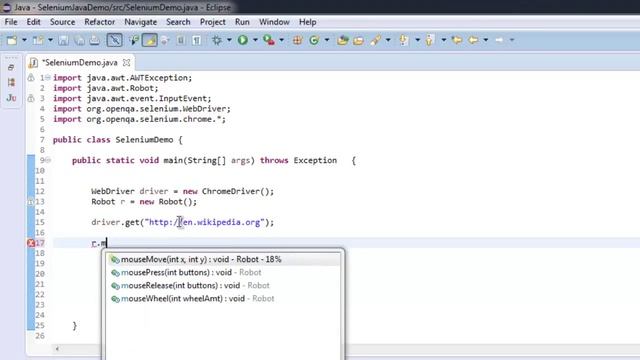Click the Forward navigation arrow icon

(499, 40)
